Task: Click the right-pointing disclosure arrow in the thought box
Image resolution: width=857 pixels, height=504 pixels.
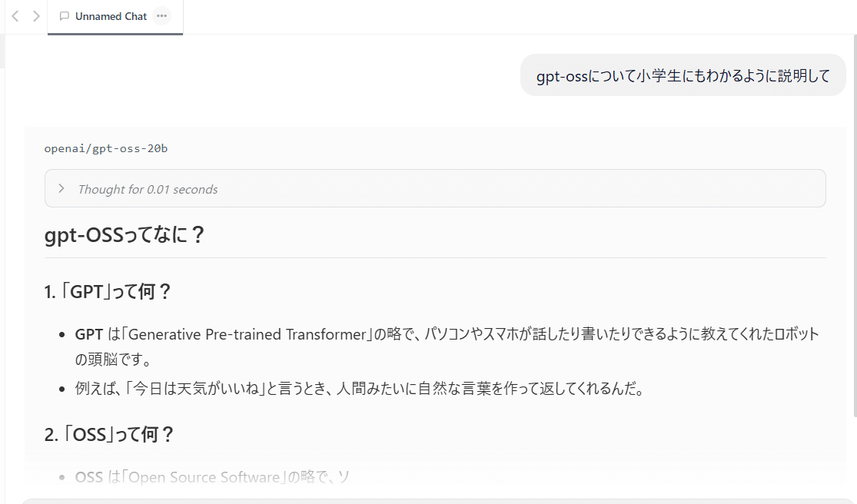Action: click(x=61, y=187)
